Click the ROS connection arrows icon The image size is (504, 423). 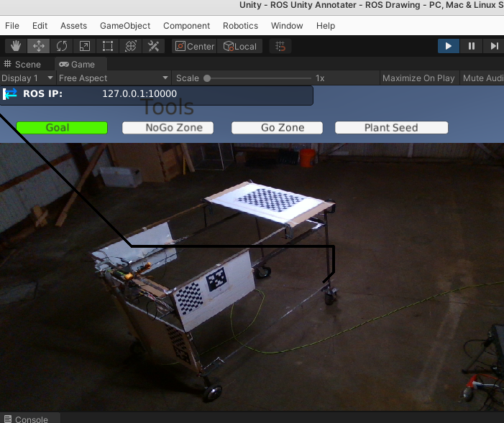point(9,94)
